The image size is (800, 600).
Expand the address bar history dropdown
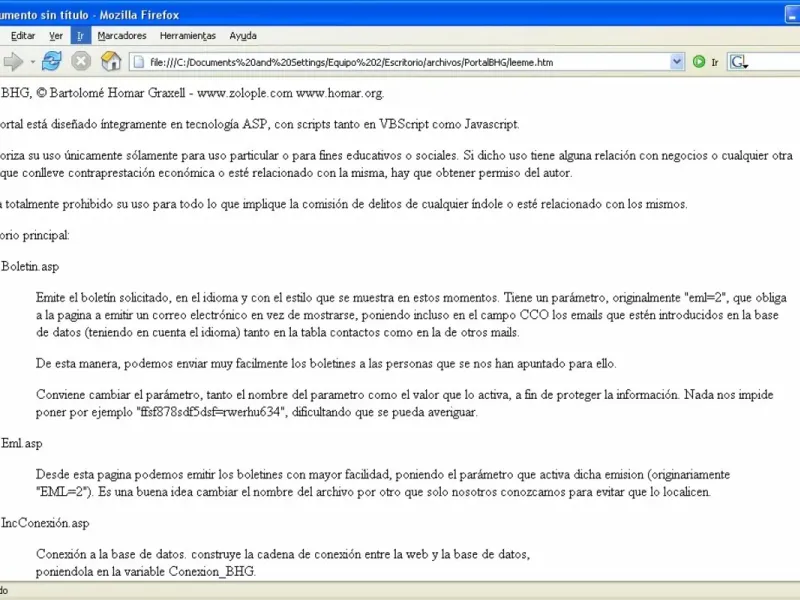pos(677,62)
